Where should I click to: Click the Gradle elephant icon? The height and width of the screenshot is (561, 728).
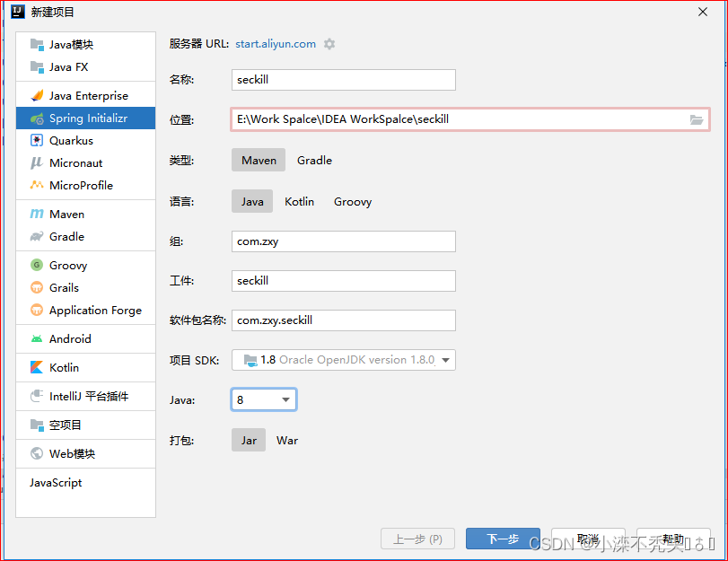(37, 236)
